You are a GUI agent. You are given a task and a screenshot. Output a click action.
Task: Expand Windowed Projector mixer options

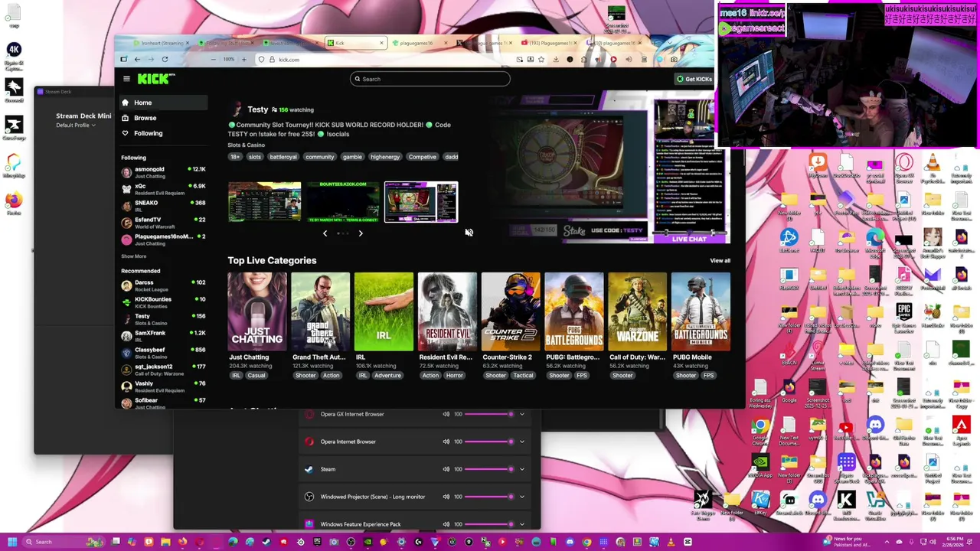pos(522,497)
